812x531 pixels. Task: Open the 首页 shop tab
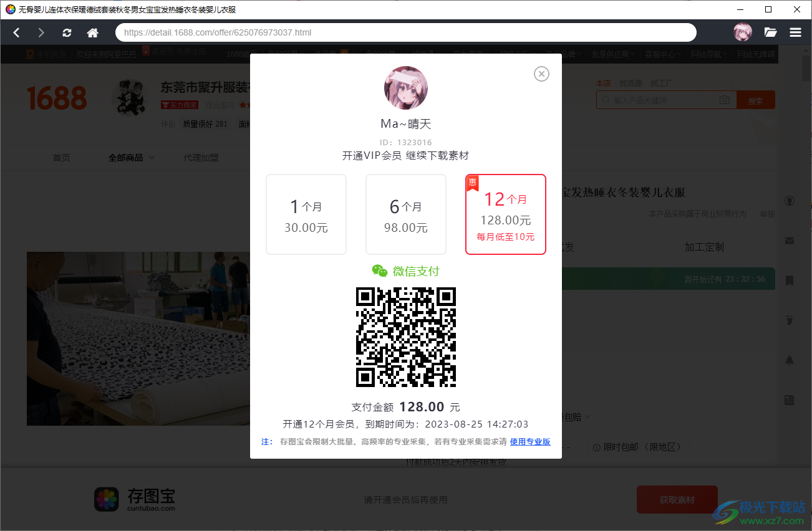[x=61, y=158]
